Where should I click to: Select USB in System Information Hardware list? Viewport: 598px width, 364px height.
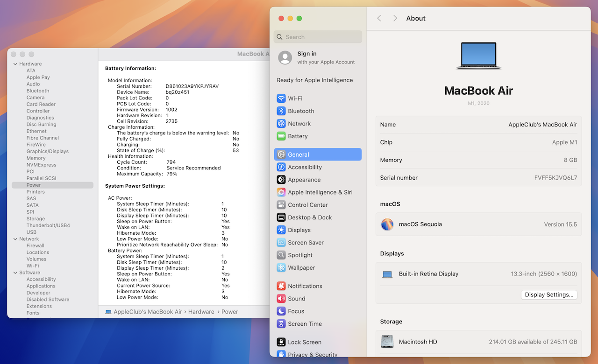tap(31, 232)
